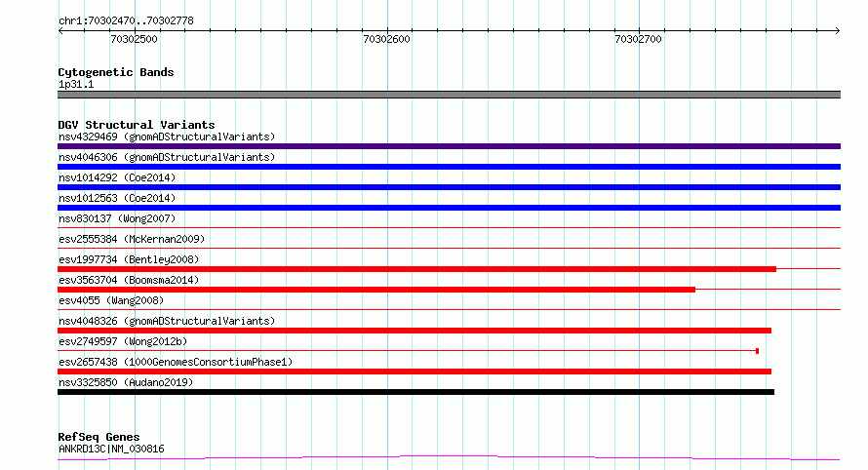Select variant label nsv830137 (Wong2007)
The height and width of the screenshot is (470, 868).
tap(117, 218)
